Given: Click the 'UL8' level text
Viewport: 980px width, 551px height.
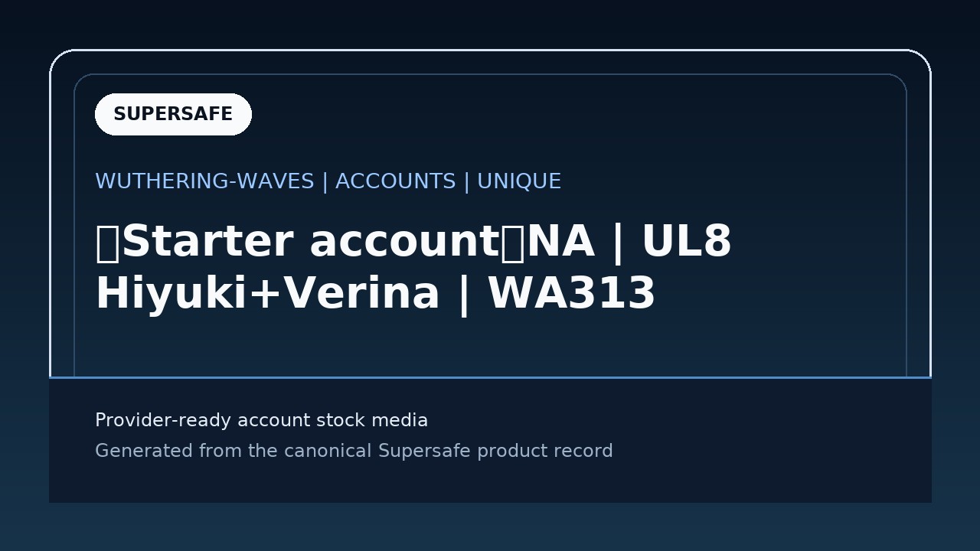Looking at the screenshot, I should pyautogui.click(x=686, y=242).
